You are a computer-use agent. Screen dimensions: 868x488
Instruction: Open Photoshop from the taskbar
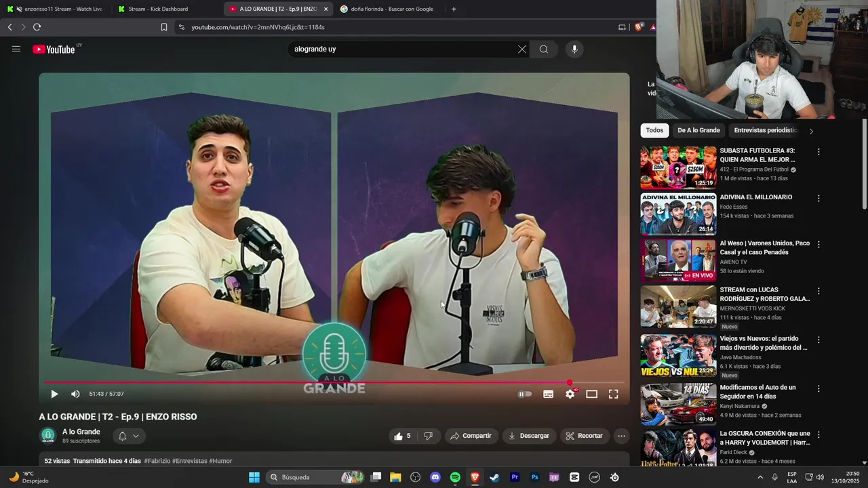534,477
